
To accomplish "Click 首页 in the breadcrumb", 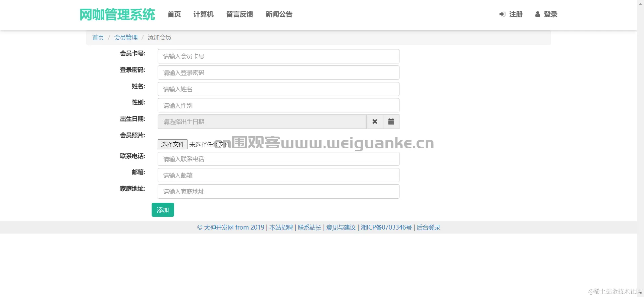I will pos(98,38).
